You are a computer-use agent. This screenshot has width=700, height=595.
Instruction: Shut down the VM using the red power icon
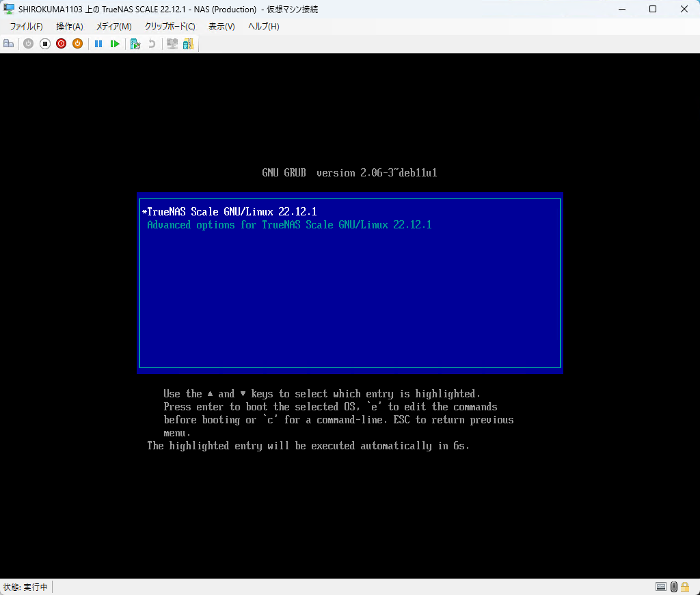[61, 44]
